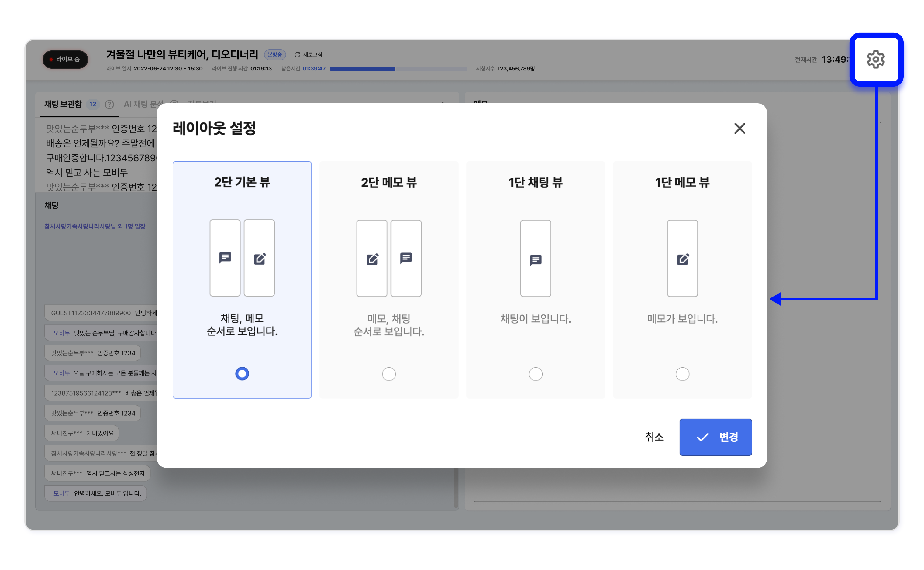Click the refresh 새로고침 icon
The image size is (924, 570).
pyautogui.click(x=297, y=55)
